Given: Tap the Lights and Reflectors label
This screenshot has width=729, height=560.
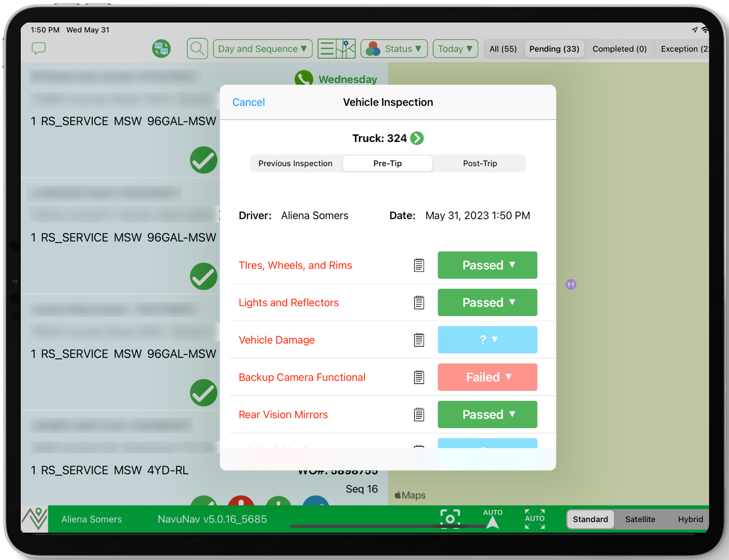Looking at the screenshot, I should tap(289, 303).
